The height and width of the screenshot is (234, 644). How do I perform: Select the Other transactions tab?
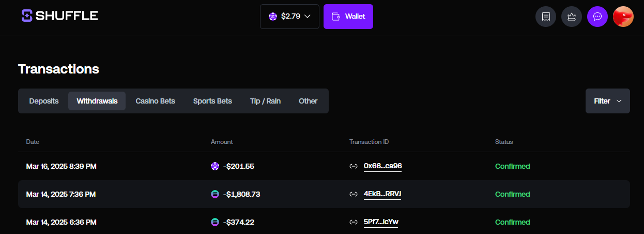pyautogui.click(x=308, y=101)
